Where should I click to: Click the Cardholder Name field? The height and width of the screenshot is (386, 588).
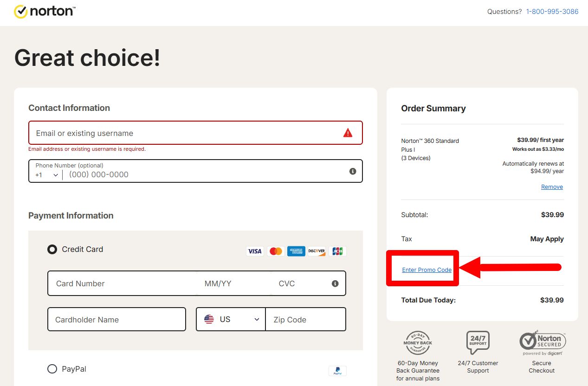point(116,319)
